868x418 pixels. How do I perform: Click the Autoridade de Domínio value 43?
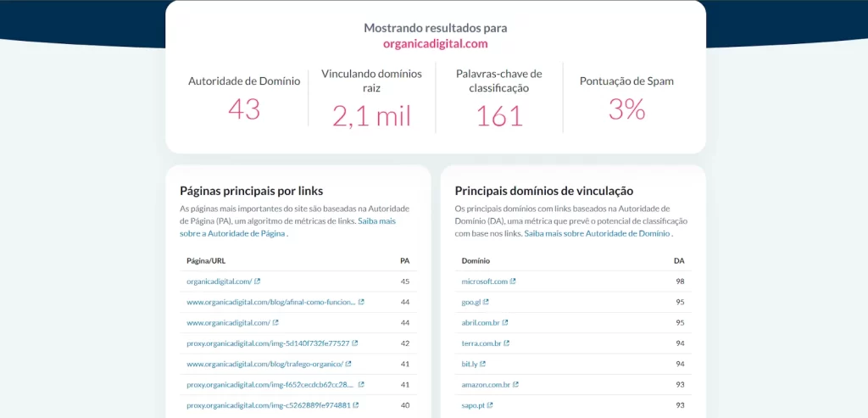[x=244, y=109]
